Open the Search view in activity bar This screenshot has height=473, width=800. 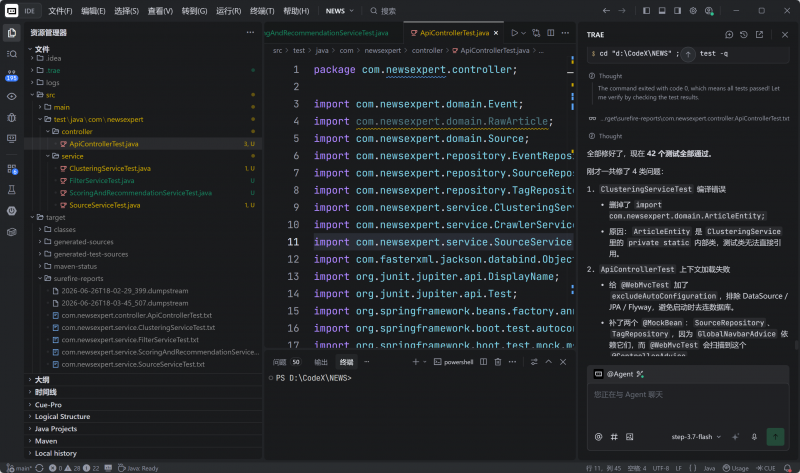(x=12, y=54)
